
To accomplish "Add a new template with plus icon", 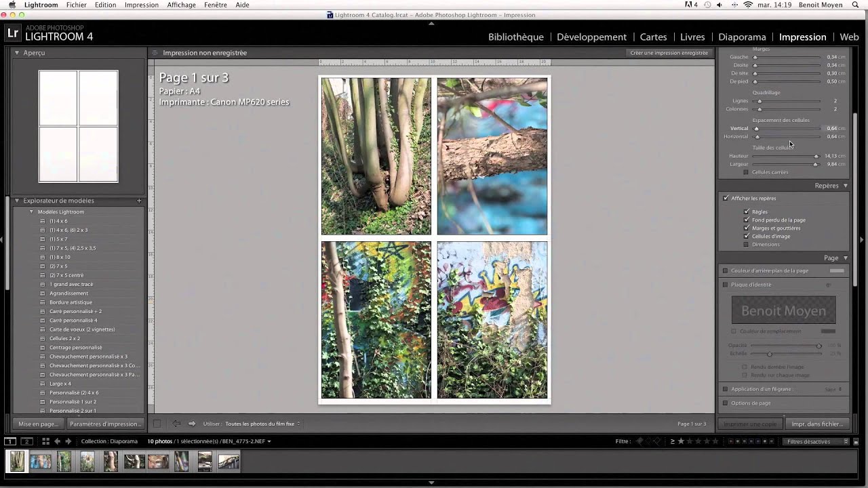I will click(139, 201).
